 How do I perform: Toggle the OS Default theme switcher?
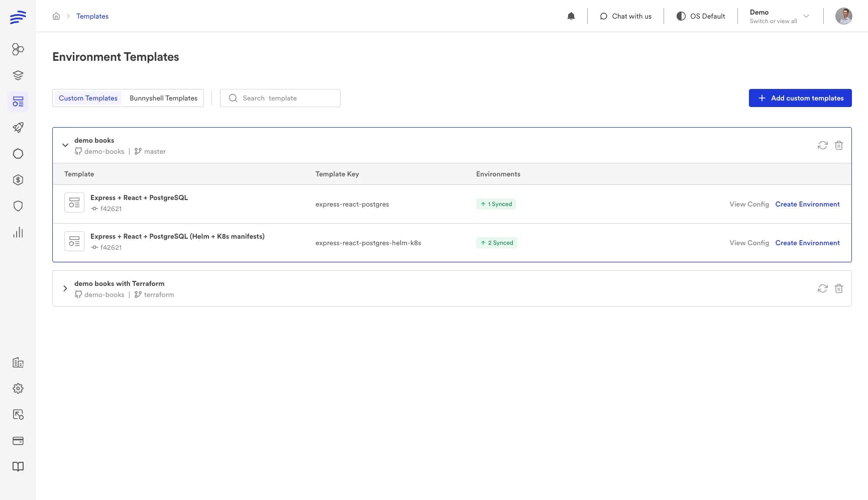coord(701,16)
